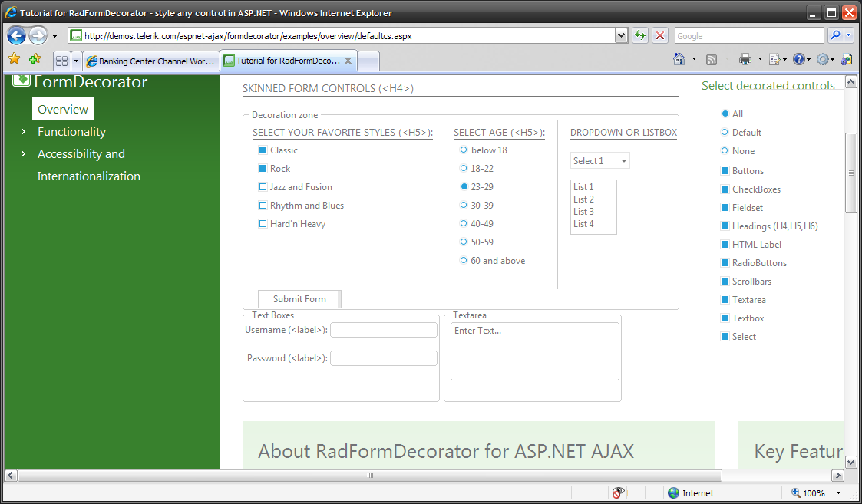Uncheck Headings (H4,H5,H6) checkbox

[725, 226]
